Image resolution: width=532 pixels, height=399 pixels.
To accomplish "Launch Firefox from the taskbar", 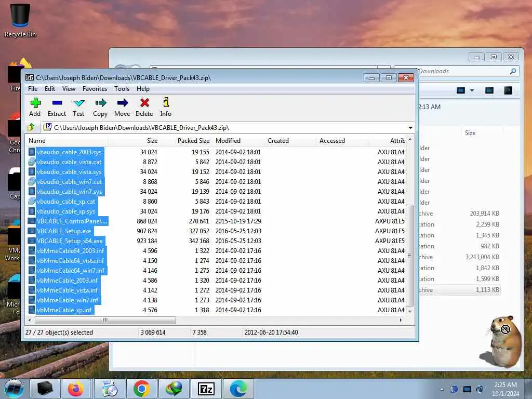I will click(x=76, y=389).
